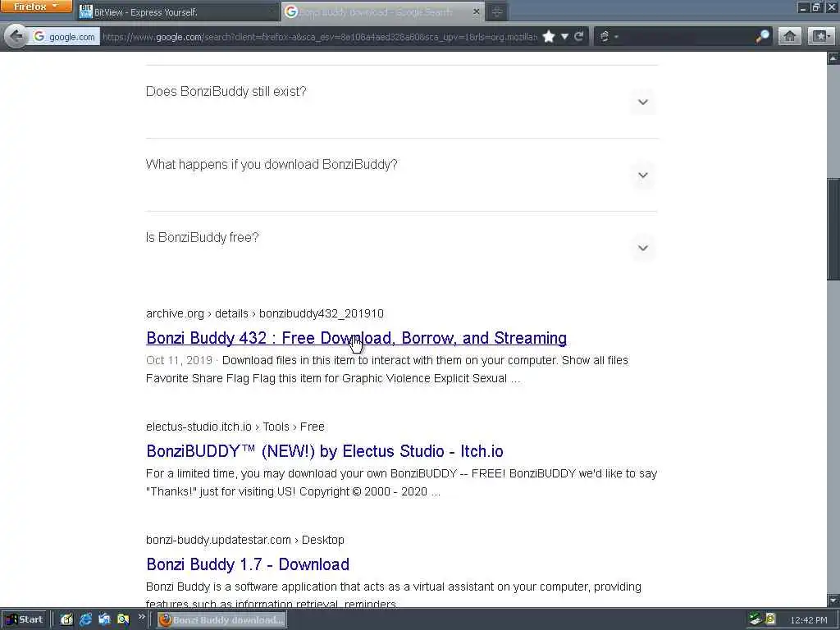This screenshot has width=840, height=630.
Task: Click the archive.org breadcrumb text
Action: (x=265, y=313)
